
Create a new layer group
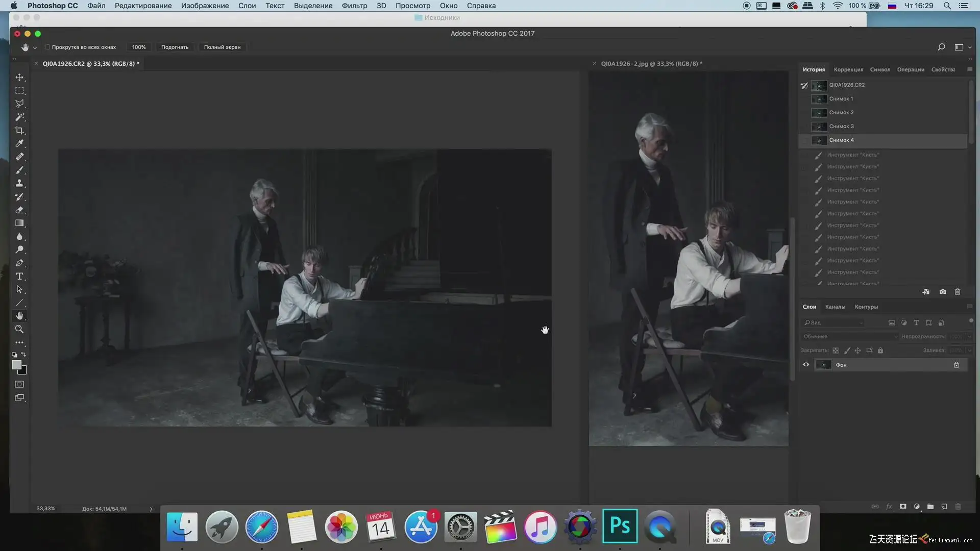pyautogui.click(x=930, y=507)
